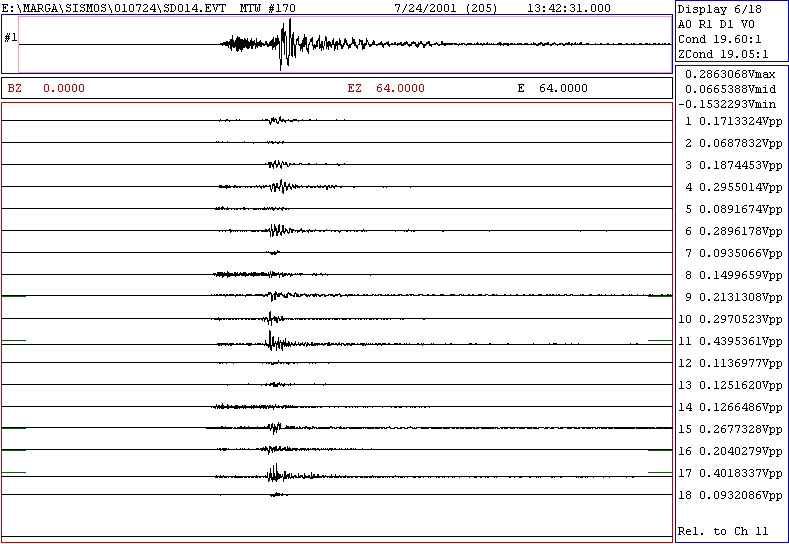The height and width of the screenshot is (544, 789).
Task: Click the #1 overview trace label
Action: 11,38
